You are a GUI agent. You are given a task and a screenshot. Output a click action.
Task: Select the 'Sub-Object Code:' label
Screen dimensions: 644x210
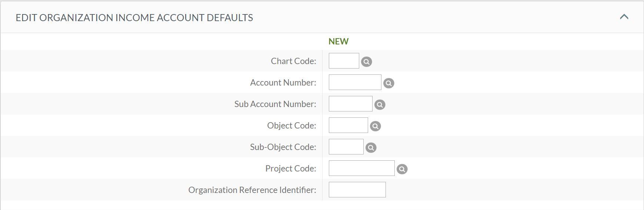click(283, 147)
